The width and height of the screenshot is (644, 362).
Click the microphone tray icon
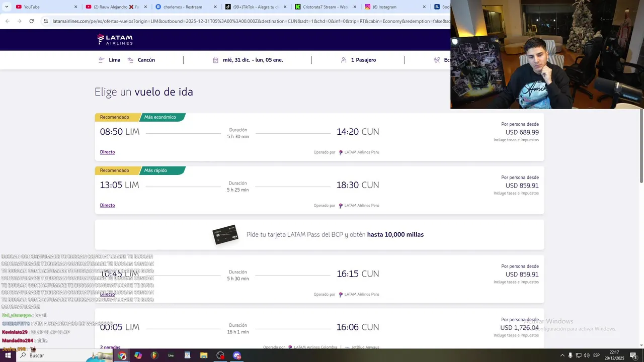click(570, 355)
